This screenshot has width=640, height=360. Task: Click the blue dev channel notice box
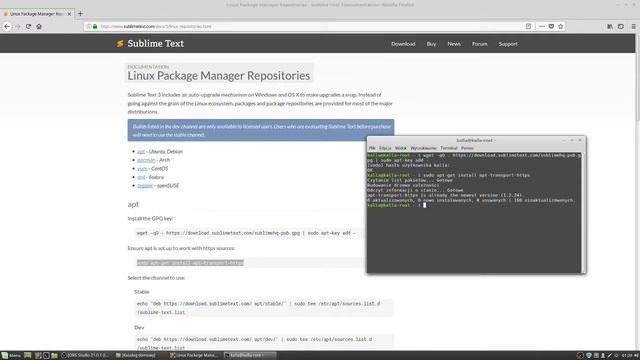(x=261, y=130)
